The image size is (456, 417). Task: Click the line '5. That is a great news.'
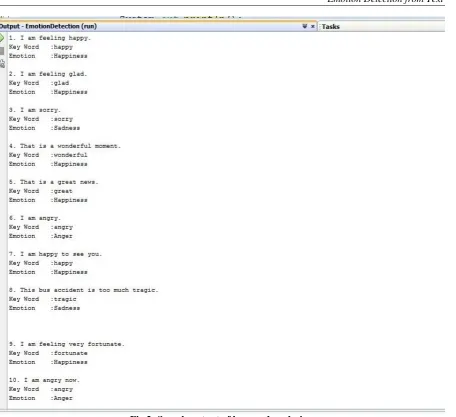pyautogui.click(x=54, y=182)
